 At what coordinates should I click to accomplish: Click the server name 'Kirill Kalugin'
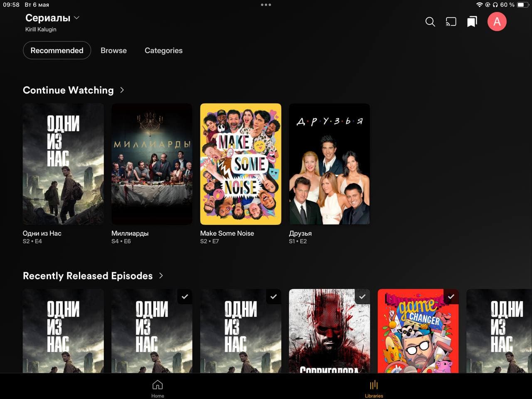41,30
